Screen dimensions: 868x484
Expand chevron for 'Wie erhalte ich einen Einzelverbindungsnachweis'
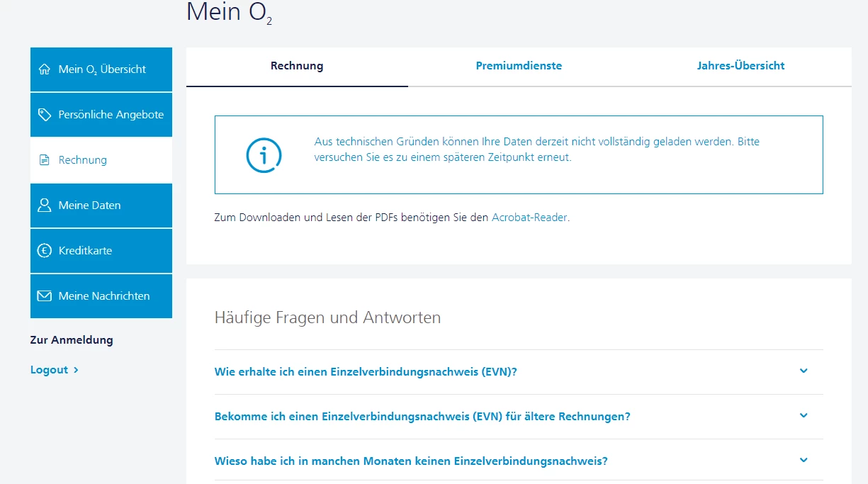click(804, 371)
